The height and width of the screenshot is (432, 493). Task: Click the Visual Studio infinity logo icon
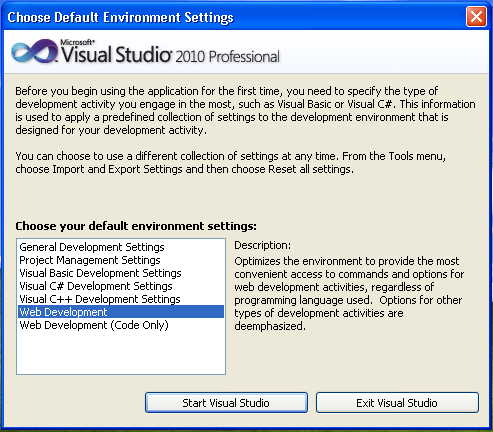click(34, 51)
